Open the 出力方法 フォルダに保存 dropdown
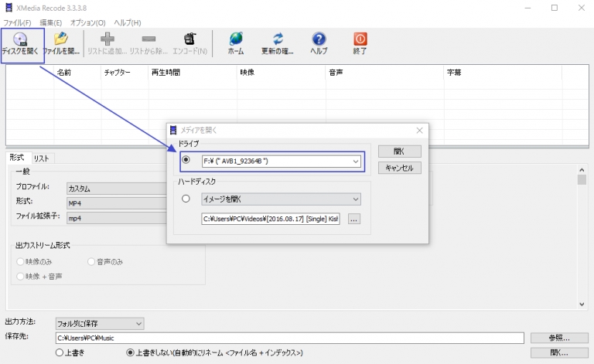The width and height of the screenshot is (594, 364). point(138,323)
